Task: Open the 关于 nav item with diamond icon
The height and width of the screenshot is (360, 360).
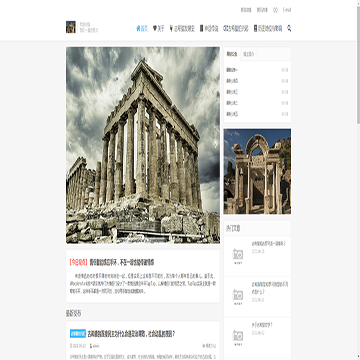Action: point(159,29)
